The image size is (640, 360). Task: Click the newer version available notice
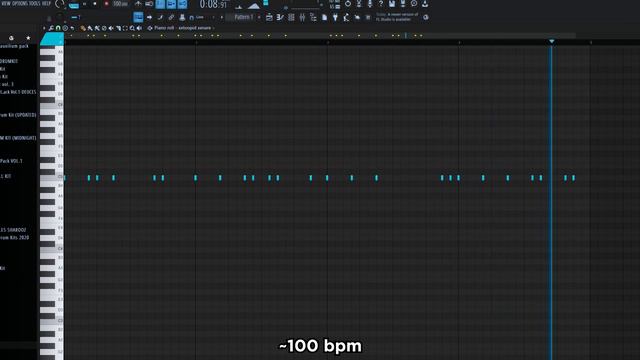tap(397, 17)
